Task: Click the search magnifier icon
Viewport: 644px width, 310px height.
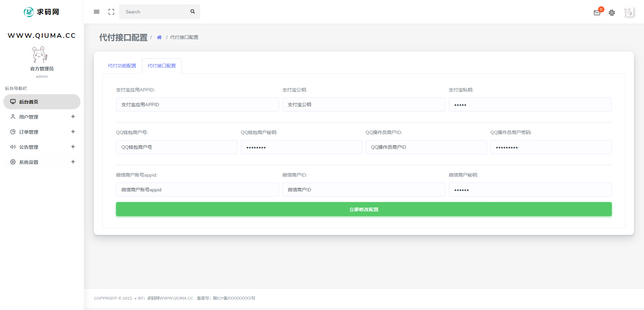Action: [x=193, y=11]
